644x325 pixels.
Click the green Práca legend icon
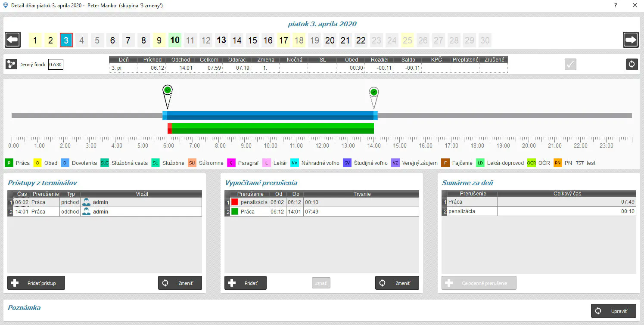[x=9, y=163]
